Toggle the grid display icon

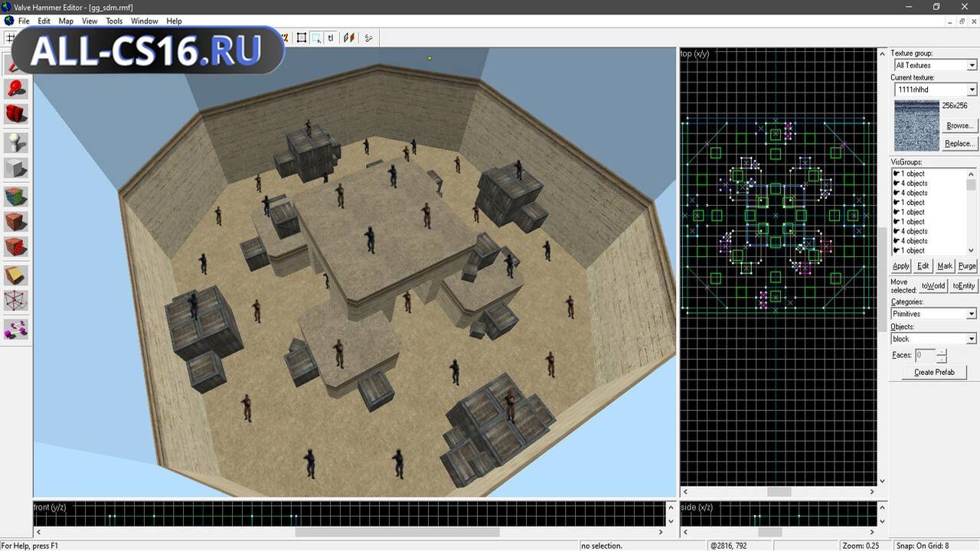(x=10, y=37)
